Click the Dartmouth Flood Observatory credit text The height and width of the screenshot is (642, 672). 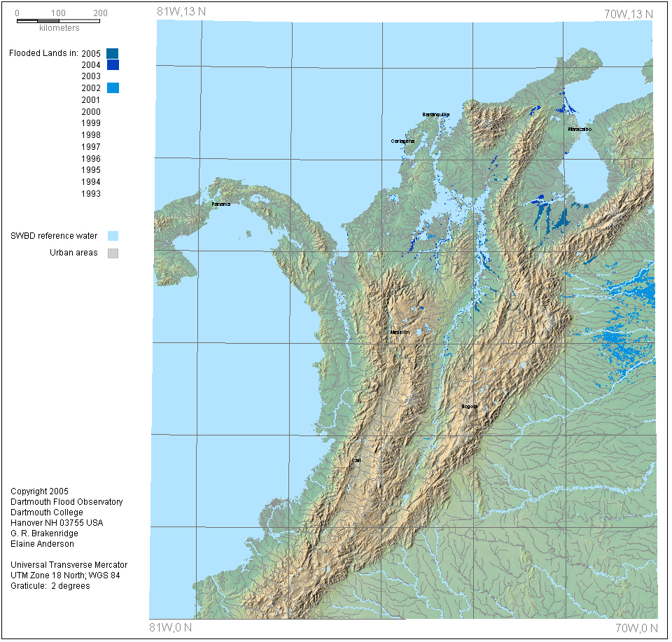(66, 502)
